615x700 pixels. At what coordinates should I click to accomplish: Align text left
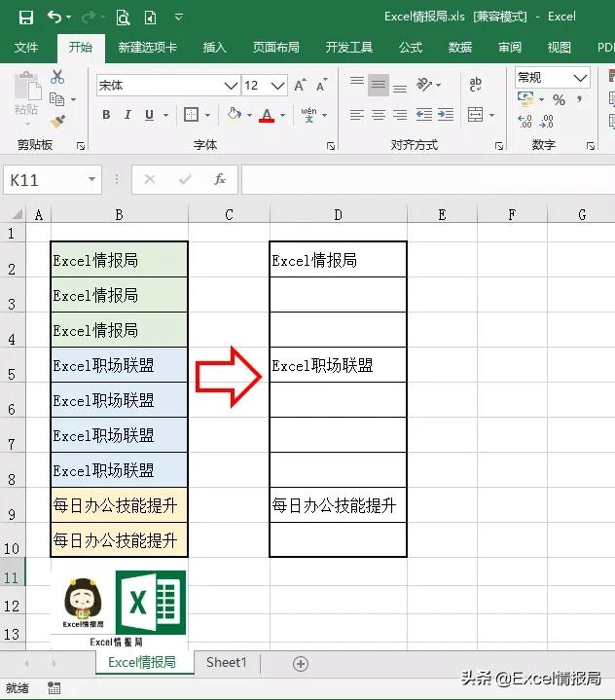click(356, 115)
